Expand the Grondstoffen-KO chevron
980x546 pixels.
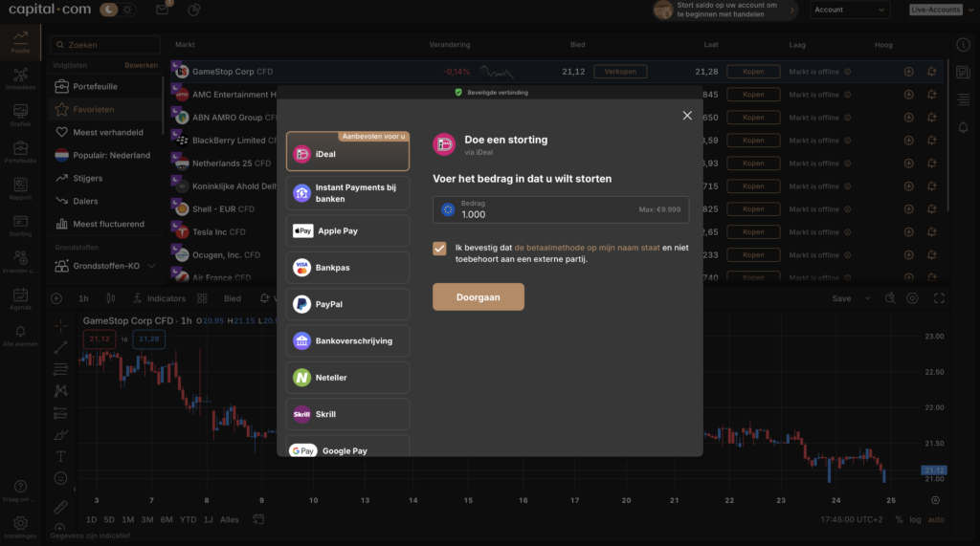151,266
